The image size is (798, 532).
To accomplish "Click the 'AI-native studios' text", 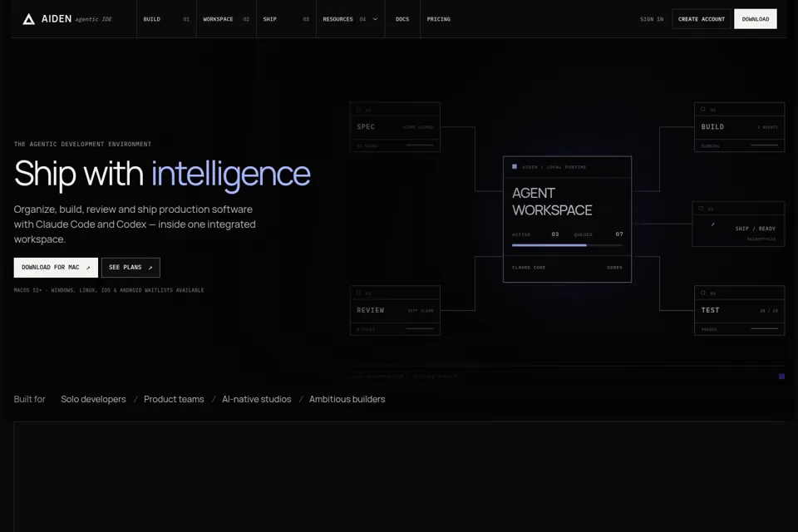I will point(257,399).
